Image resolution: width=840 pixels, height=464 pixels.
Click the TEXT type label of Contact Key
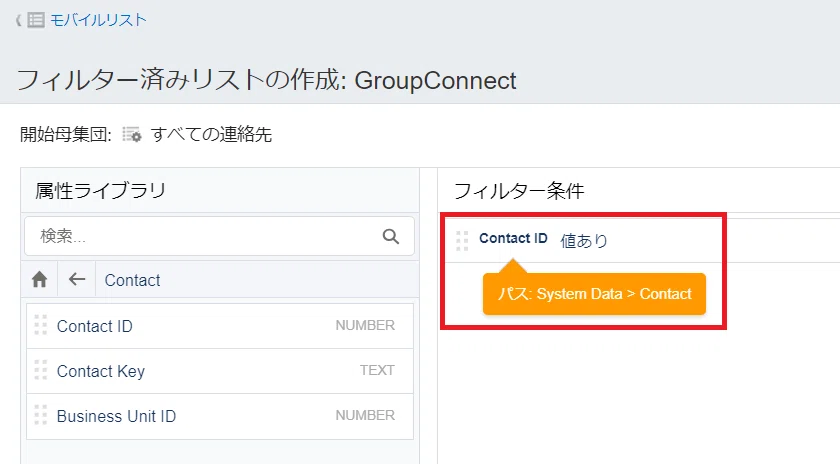pos(377,370)
